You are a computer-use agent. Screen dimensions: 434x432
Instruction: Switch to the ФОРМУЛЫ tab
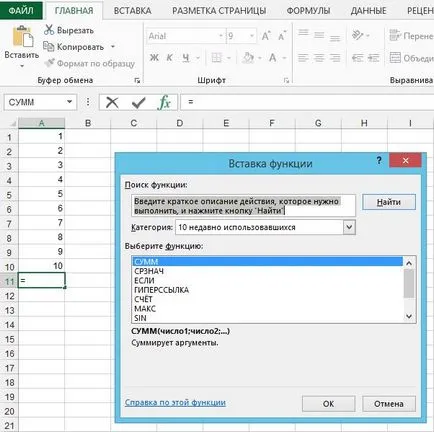tap(308, 11)
